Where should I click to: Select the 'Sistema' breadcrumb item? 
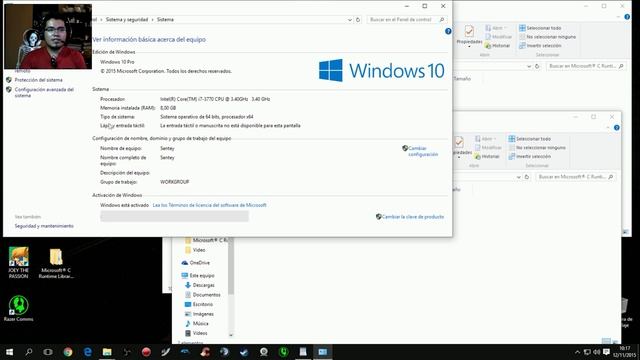[x=165, y=20]
